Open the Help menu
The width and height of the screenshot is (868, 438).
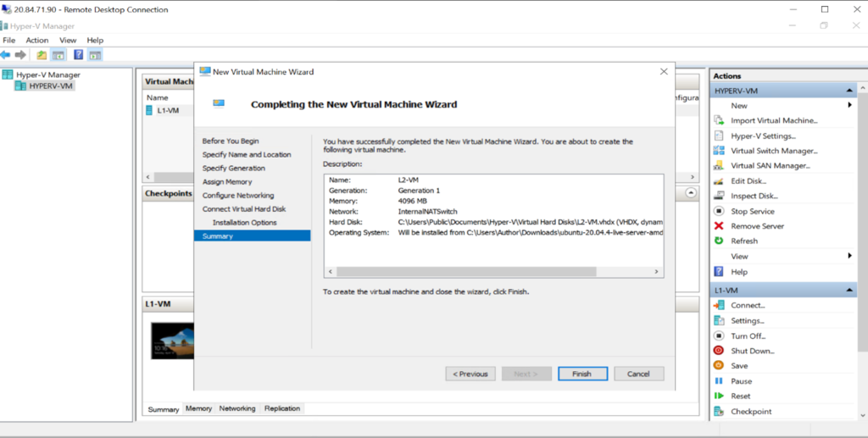[x=95, y=41]
